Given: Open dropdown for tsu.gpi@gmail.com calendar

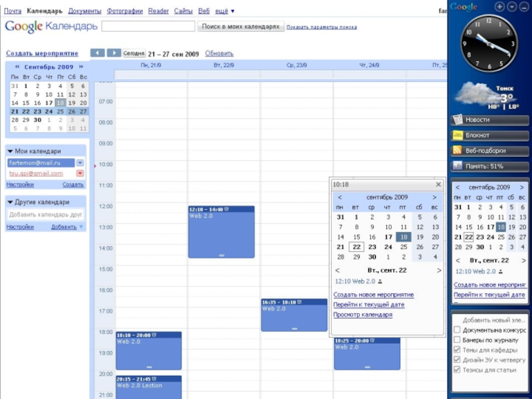Looking at the screenshot, I should pos(80,174).
